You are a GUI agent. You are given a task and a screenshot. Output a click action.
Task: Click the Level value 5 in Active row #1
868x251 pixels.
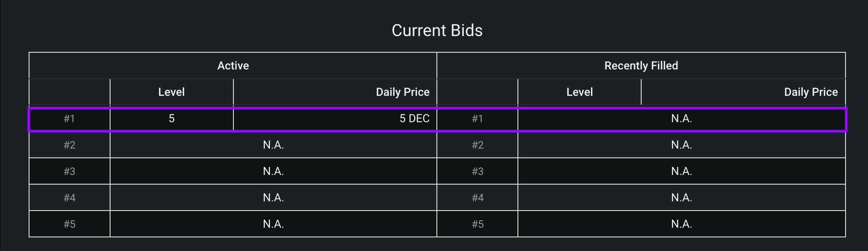pos(172,119)
